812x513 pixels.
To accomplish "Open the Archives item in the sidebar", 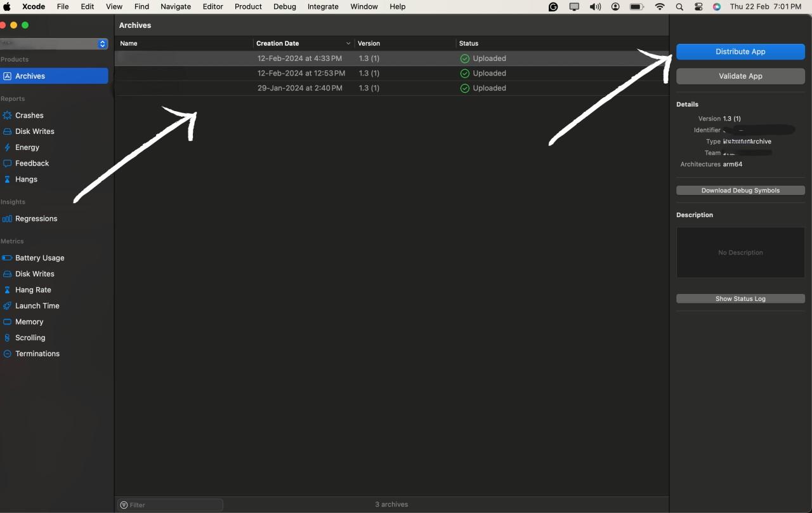I will (54, 76).
